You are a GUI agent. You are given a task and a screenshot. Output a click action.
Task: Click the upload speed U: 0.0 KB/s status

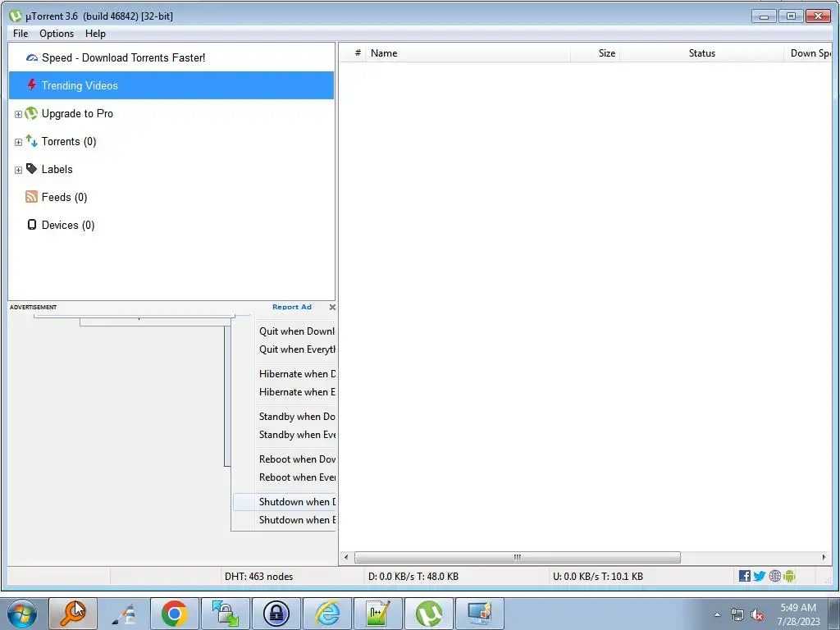[x=598, y=577]
